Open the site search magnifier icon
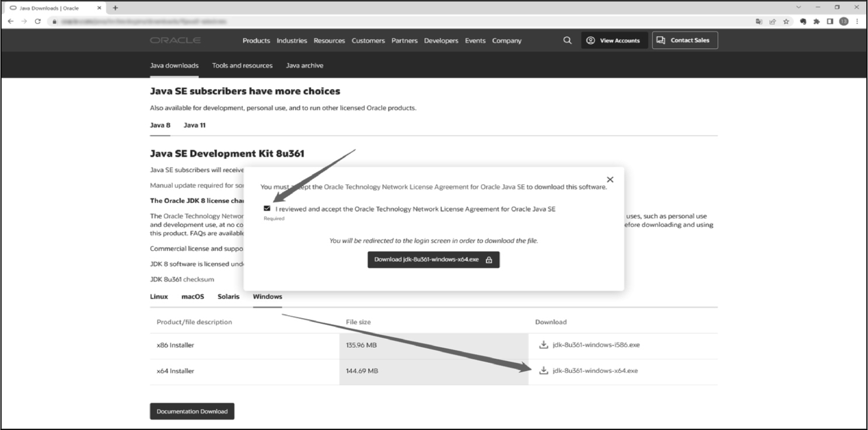 point(568,40)
